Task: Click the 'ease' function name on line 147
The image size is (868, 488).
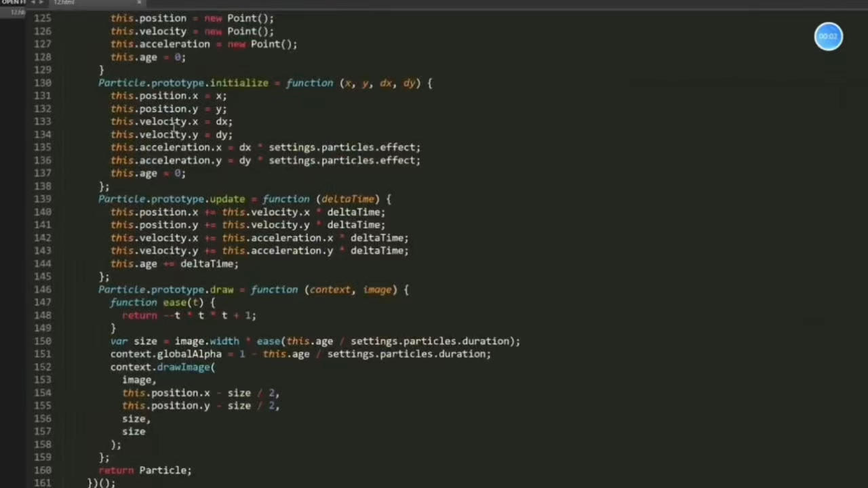Action: (174, 302)
